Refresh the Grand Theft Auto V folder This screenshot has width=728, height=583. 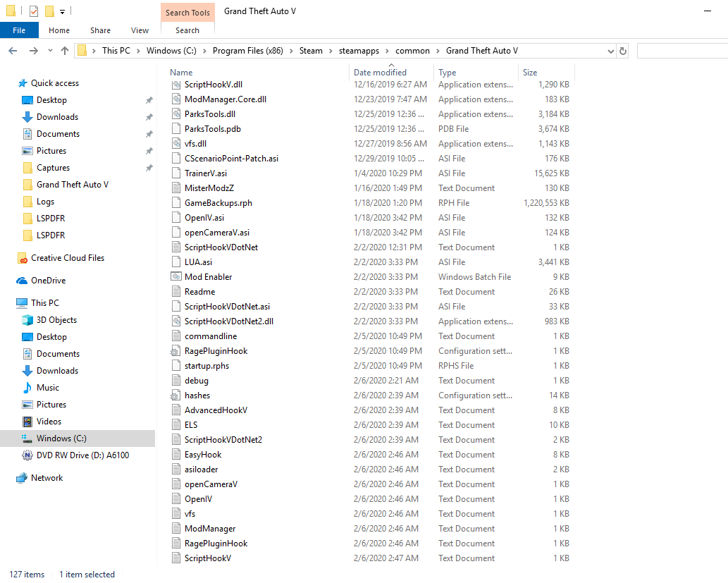(x=623, y=51)
